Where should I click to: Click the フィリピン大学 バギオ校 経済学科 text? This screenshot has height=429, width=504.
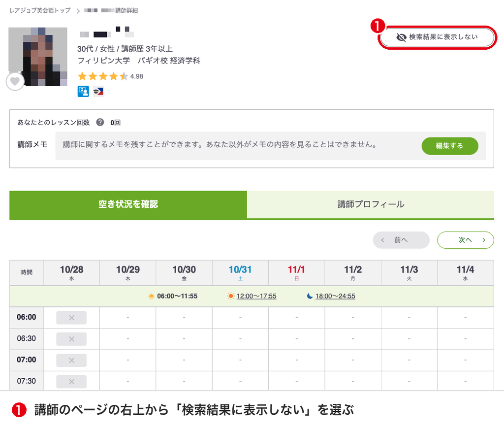[x=139, y=61]
